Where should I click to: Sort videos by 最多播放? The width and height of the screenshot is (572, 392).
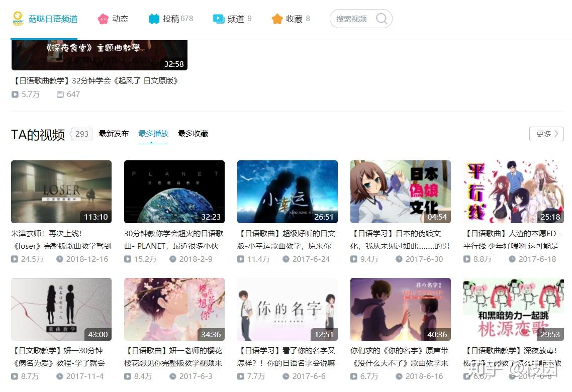153,134
